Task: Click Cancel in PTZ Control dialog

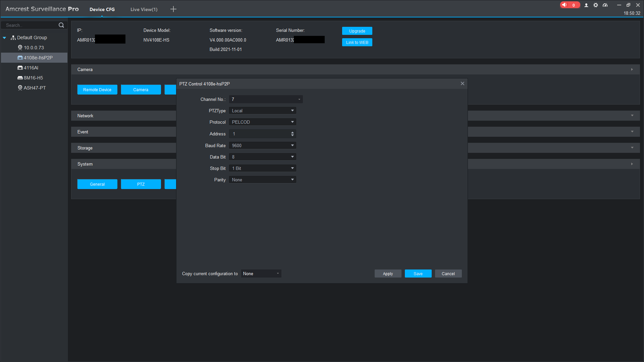Action: [x=448, y=274]
